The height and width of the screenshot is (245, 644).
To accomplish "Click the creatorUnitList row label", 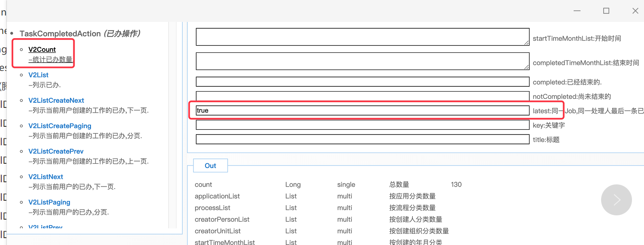I will coord(218,231).
